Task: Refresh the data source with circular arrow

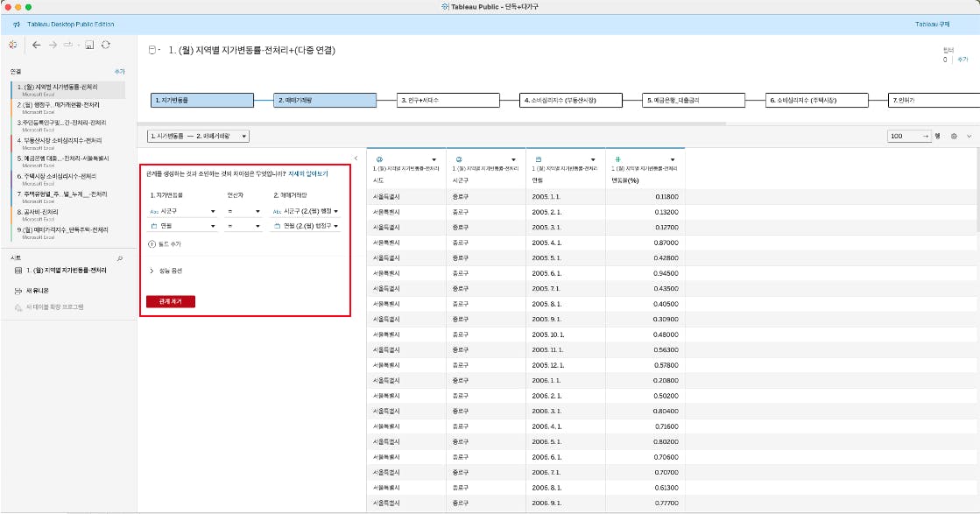Action: [106, 45]
